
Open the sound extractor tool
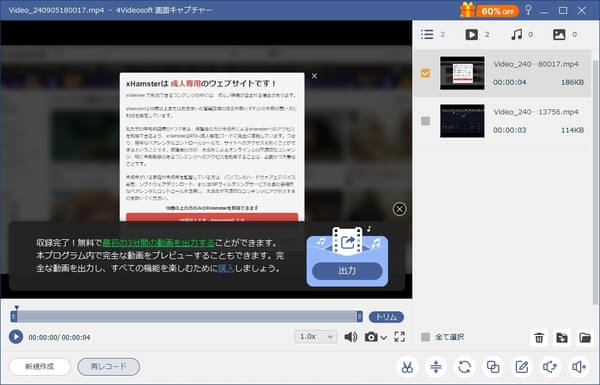tap(550, 367)
